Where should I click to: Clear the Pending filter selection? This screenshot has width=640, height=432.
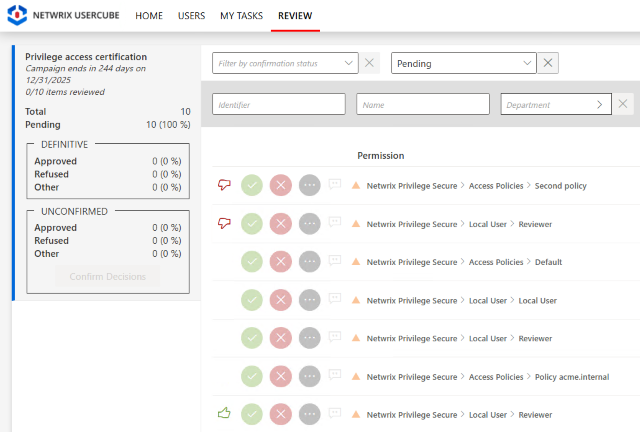tap(548, 63)
